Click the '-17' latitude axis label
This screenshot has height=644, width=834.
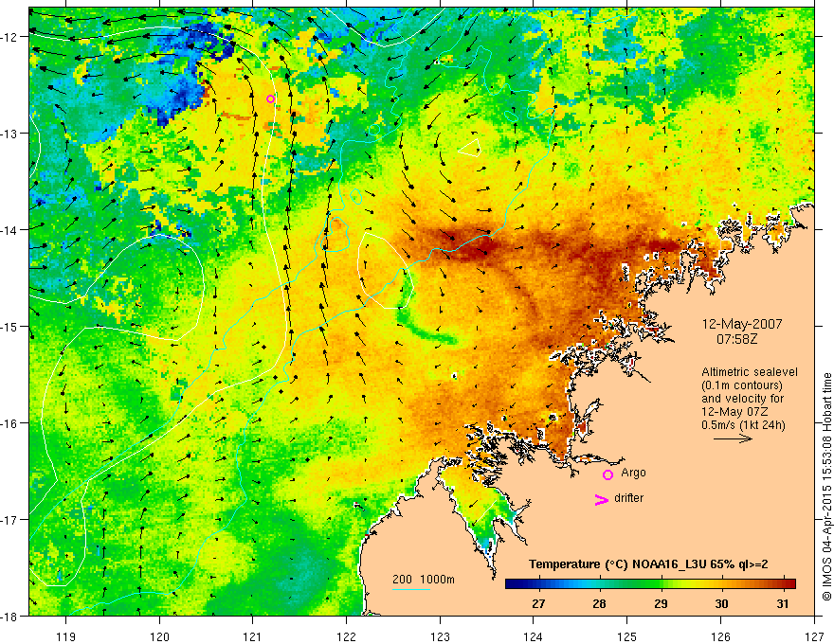coord(10,519)
